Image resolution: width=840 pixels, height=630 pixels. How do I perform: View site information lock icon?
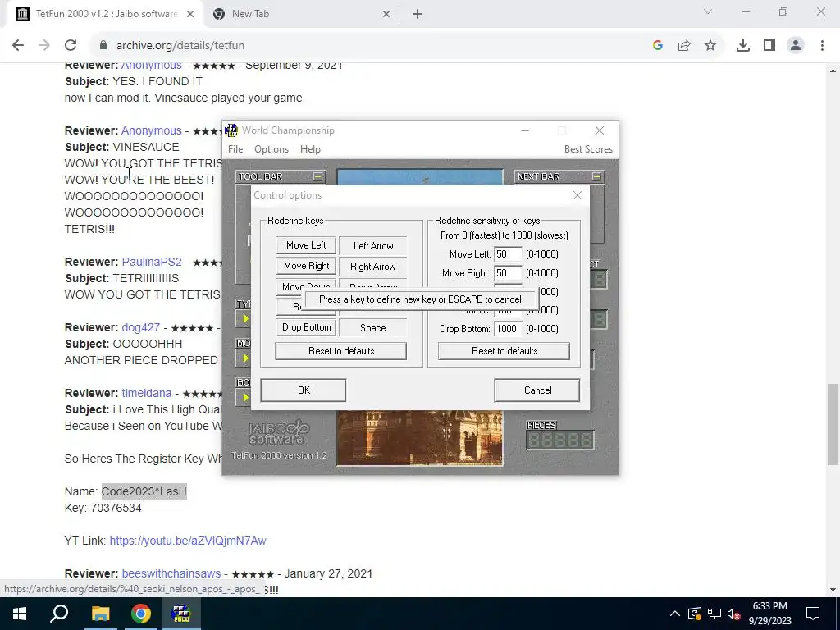click(103, 46)
